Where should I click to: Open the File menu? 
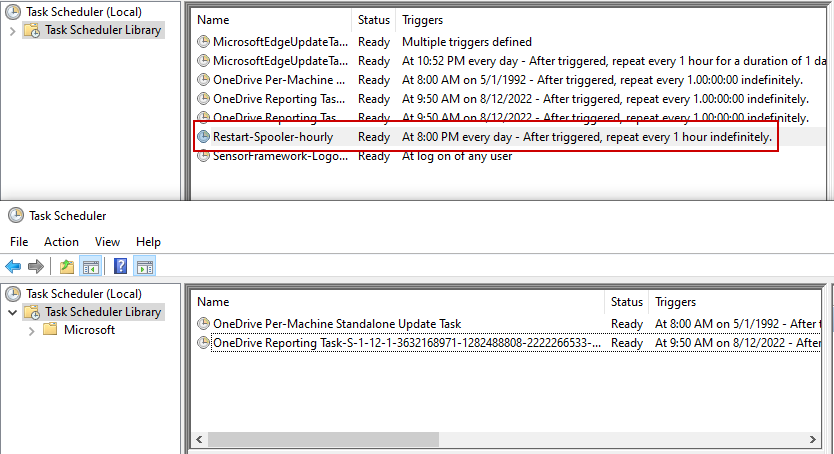19,242
